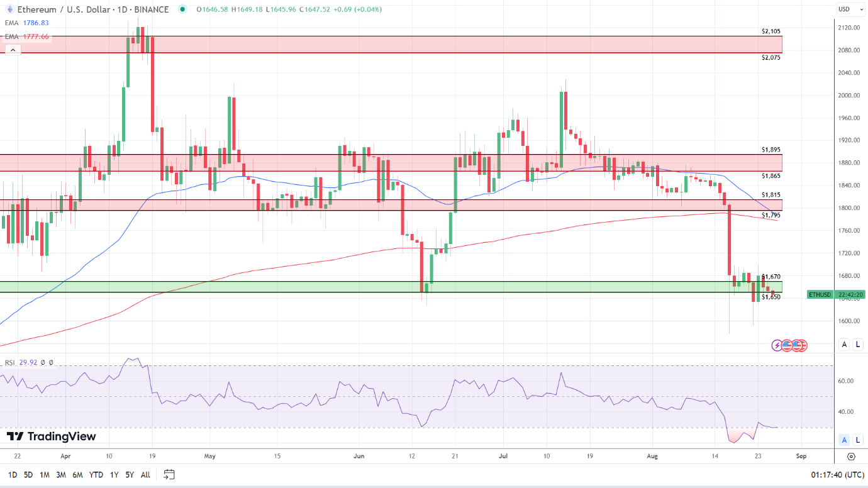Click the ETHUSD price axis label
The image size is (868, 488).
[820, 294]
